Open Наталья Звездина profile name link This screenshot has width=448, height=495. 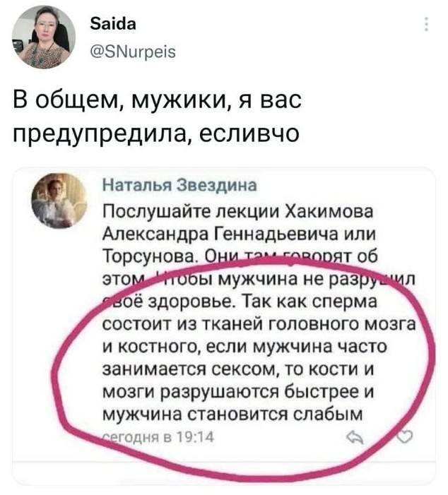click(x=179, y=185)
